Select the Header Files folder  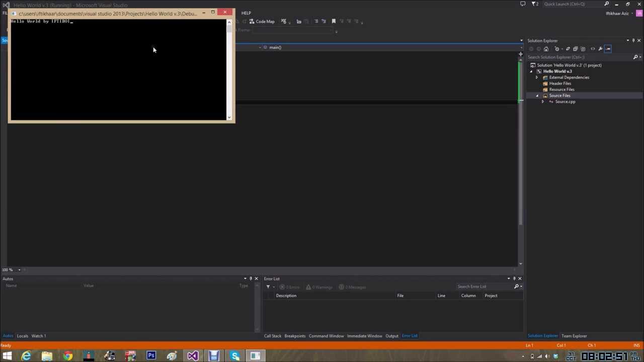560,83
